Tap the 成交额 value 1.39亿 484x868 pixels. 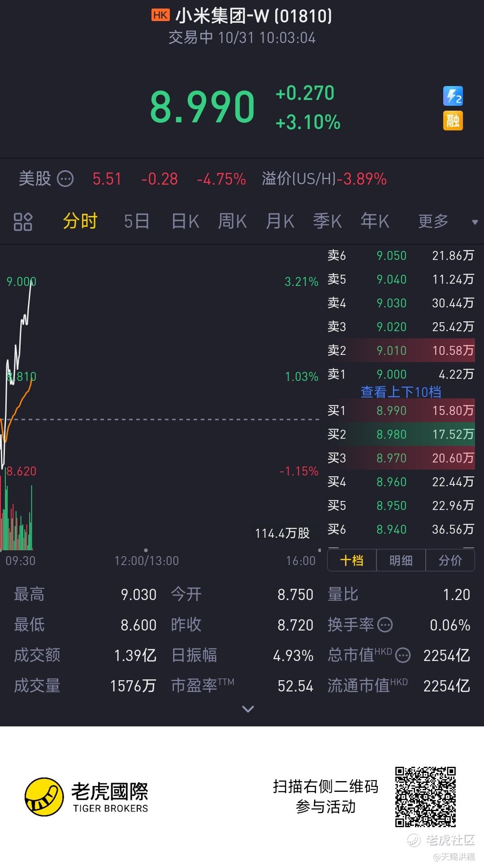(x=135, y=656)
